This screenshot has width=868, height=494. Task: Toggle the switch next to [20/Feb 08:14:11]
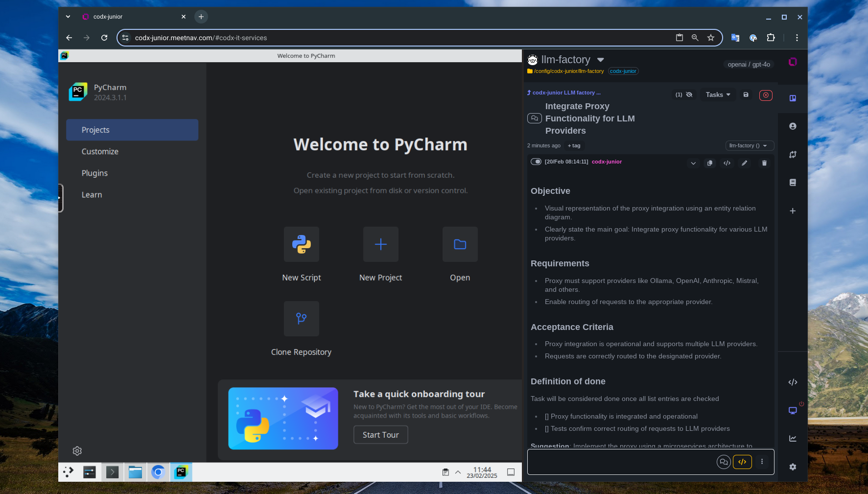coord(536,162)
